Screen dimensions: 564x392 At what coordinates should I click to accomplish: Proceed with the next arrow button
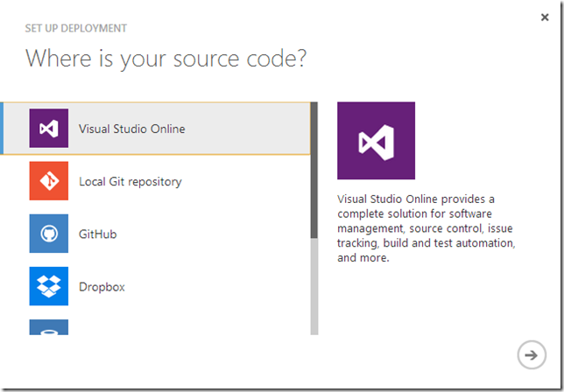pyautogui.click(x=529, y=354)
